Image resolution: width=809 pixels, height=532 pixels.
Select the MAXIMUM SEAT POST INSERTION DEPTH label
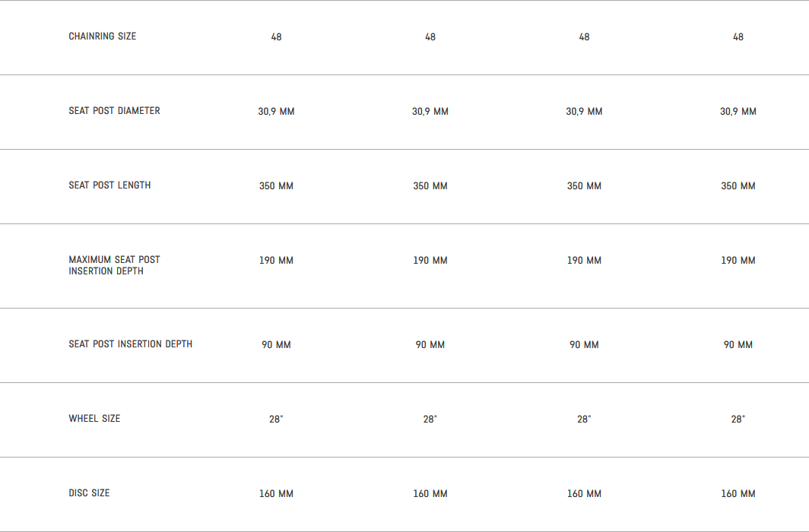click(115, 265)
